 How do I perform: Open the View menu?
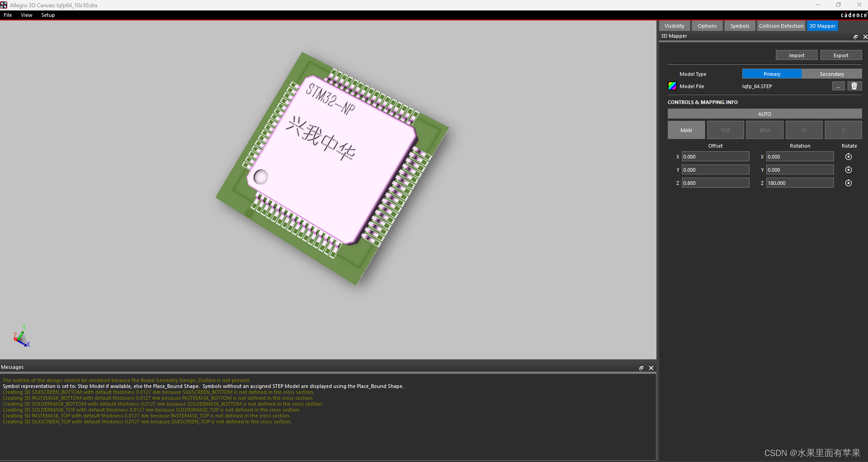26,15
